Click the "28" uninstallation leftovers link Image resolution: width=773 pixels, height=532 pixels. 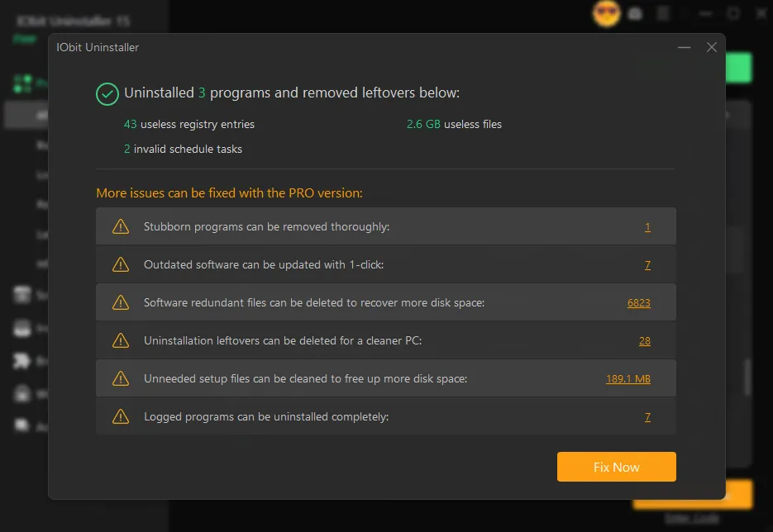[x=645, y=340]
